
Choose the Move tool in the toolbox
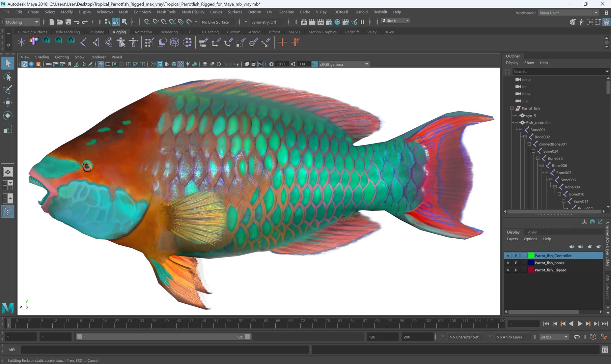click(x=8, y=102)
